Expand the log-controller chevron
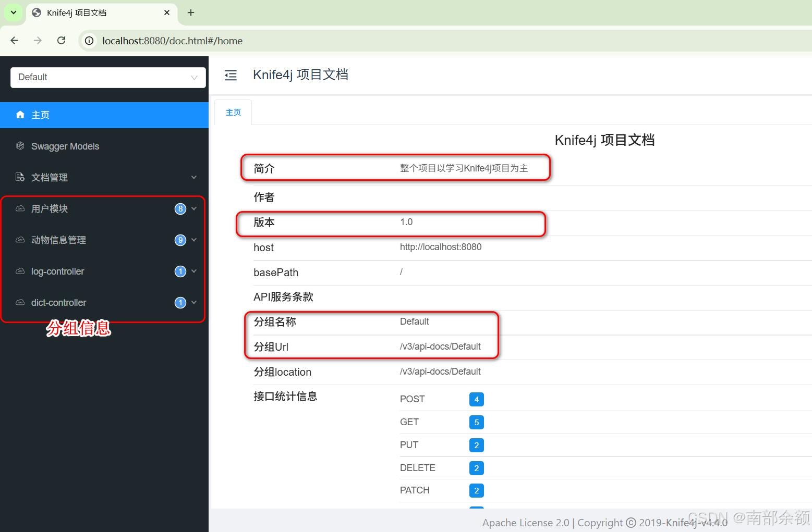The width and height of the screenshot is (812, 532). click(194, 271)
